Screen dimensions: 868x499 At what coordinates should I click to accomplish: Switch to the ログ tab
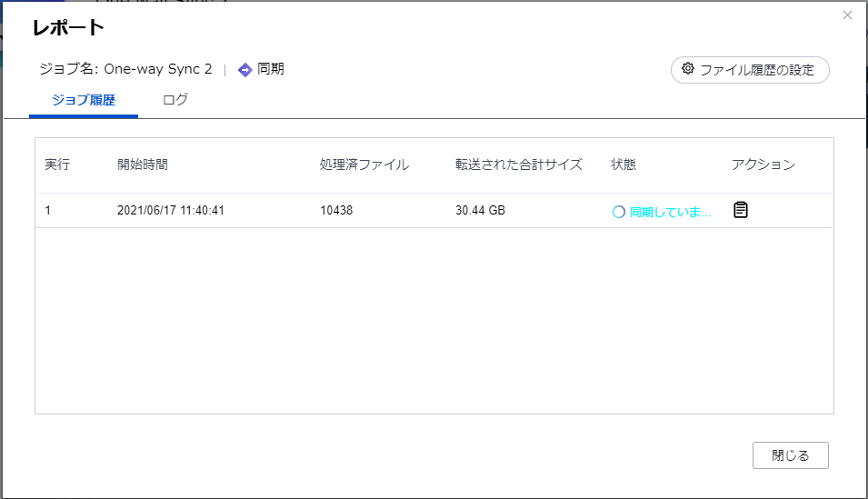point(175,100)
